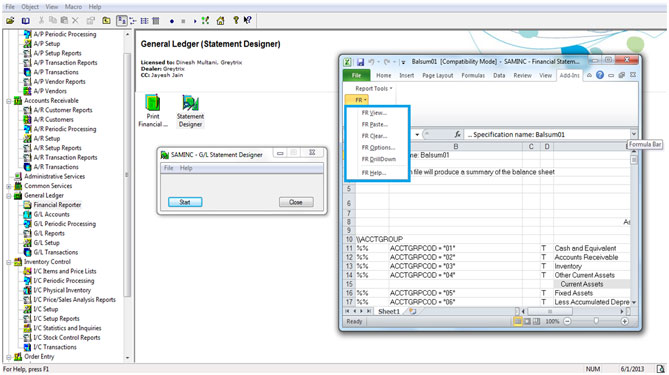
Task: Click the Home house toolbar icon
Action: (x=221, y=20)
